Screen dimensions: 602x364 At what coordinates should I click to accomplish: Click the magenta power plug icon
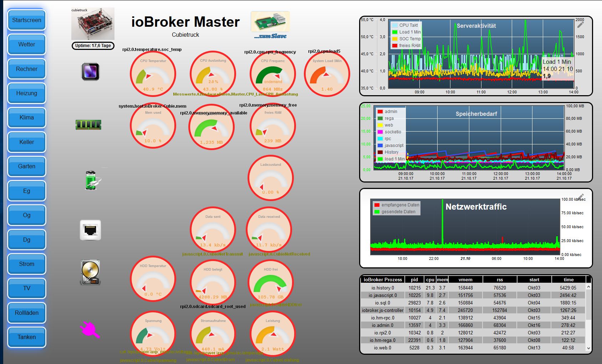click(89, 329)
